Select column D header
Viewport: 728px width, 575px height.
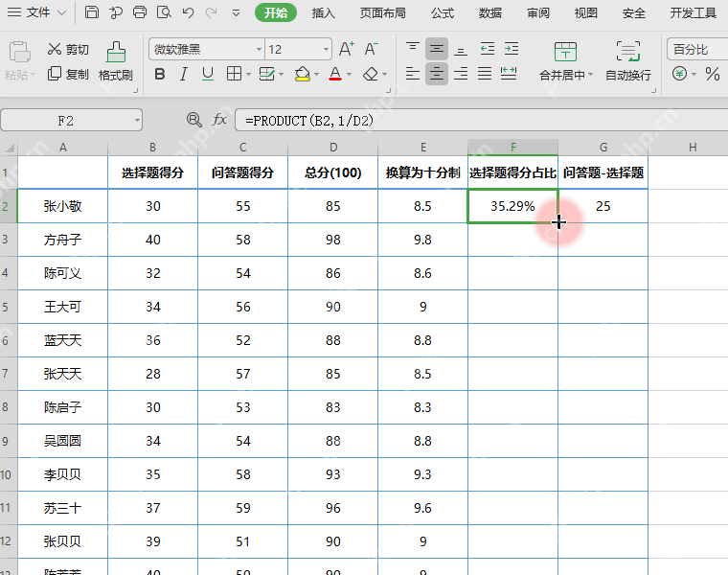333,148
